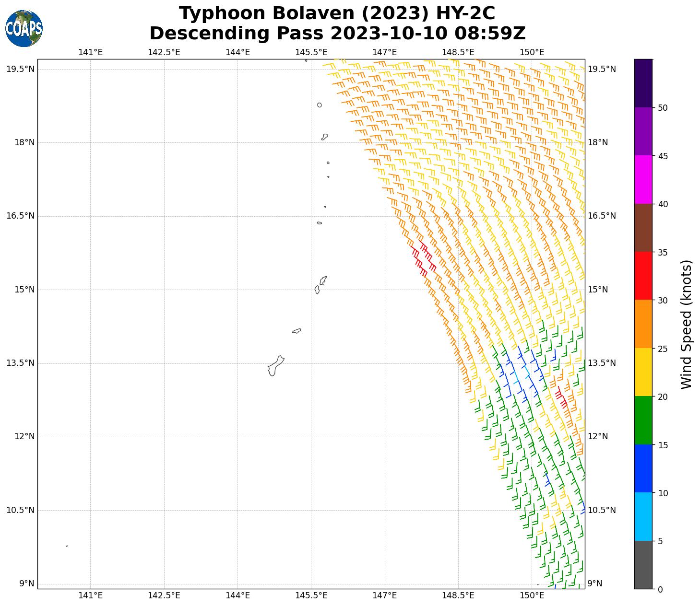Click the 'Typhoon Bolaven (2023) HY-2C' title

coord(337,13)
